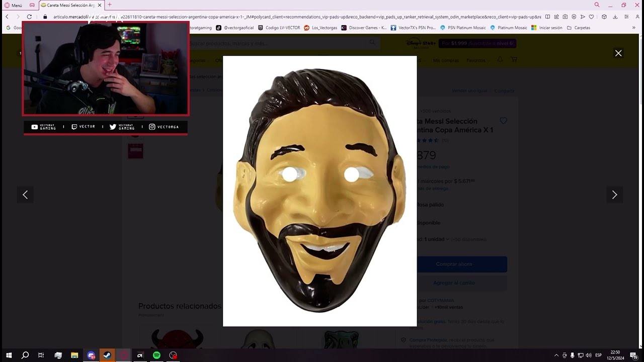Open the Windows notification center
The width and height of the screenshot is (644, 362).
[x=633, y=355]
